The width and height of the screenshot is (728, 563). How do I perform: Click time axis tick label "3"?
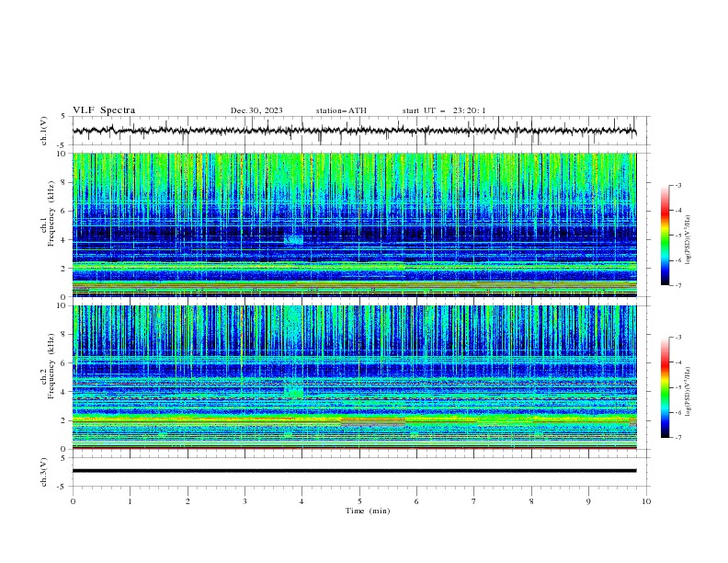(245, 501)
